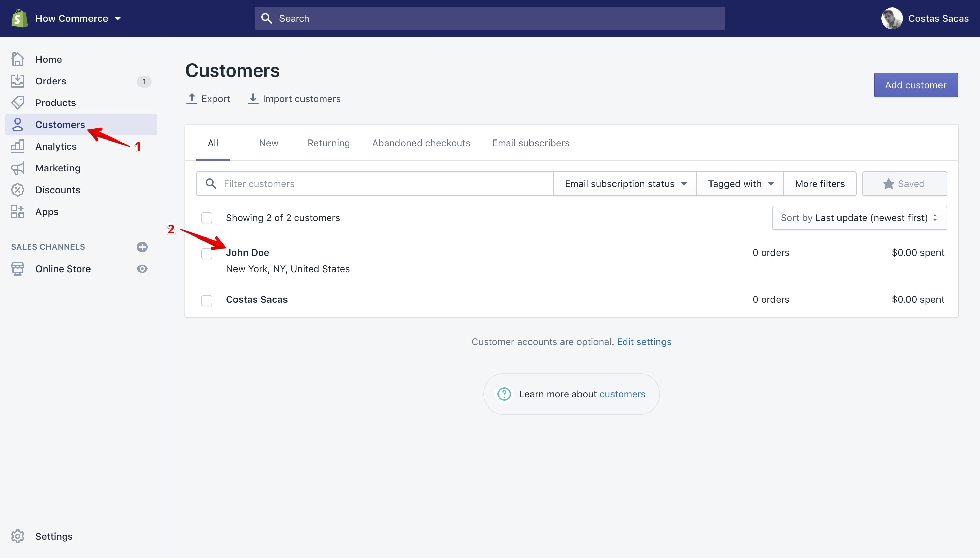Click the Costas Sacas profile avatar
The width and height of the screenshot is (980, 558).
892,18
